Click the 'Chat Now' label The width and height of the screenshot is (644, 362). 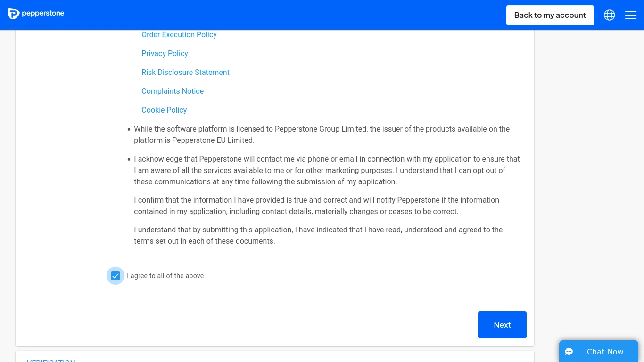pos(605,352)
